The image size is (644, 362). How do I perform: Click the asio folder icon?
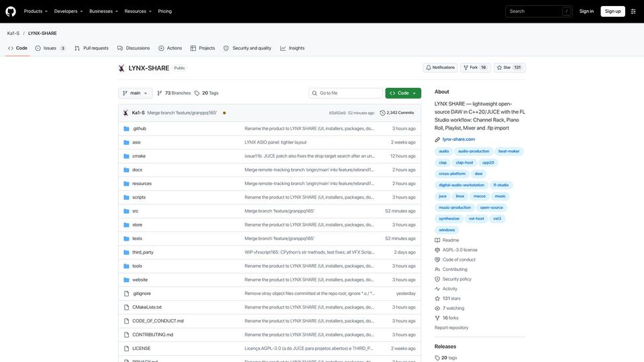click(x=127, y=142)
